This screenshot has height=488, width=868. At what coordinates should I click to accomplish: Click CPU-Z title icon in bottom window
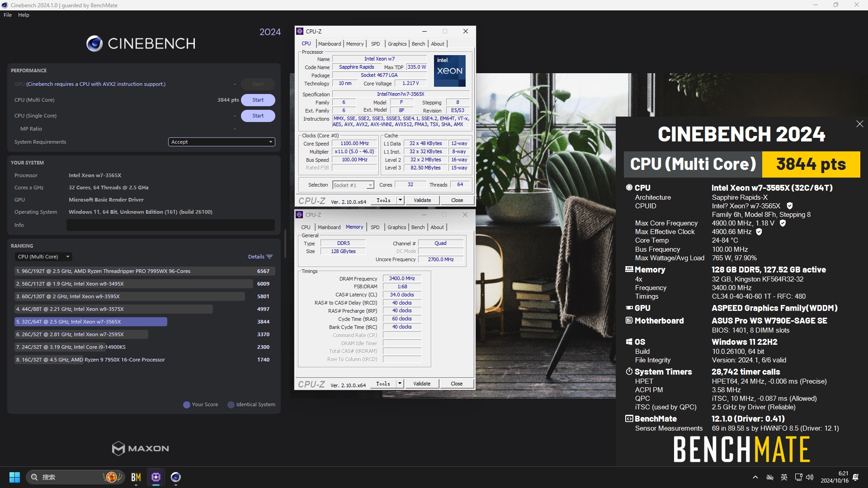299,215
